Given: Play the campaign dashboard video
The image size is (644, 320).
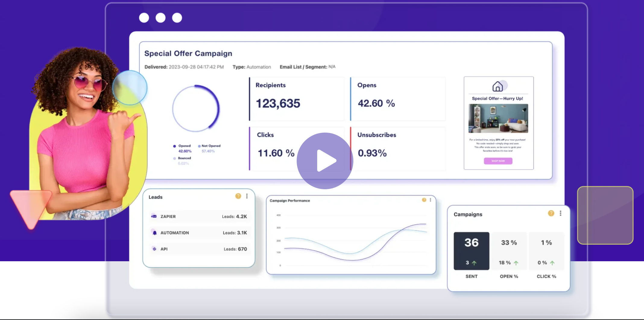Looking at the screenshot, I should pyautogui.click(x=325, y=161).
